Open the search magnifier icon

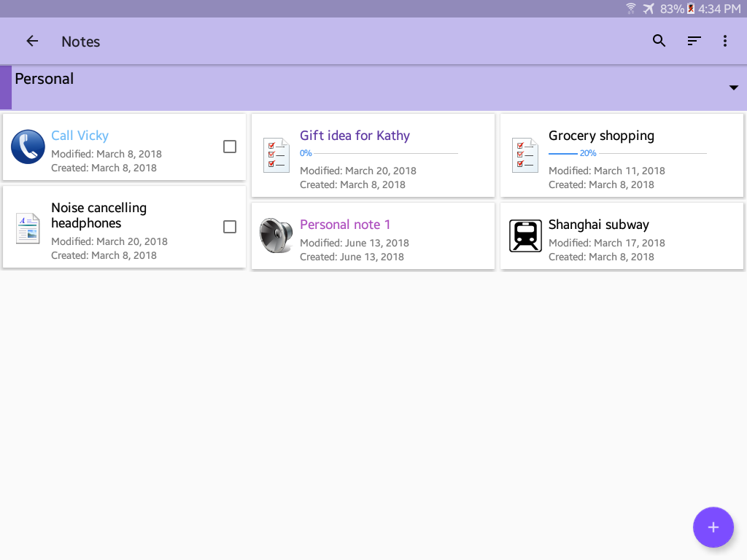pyautogui.click(x=659, y=41)
